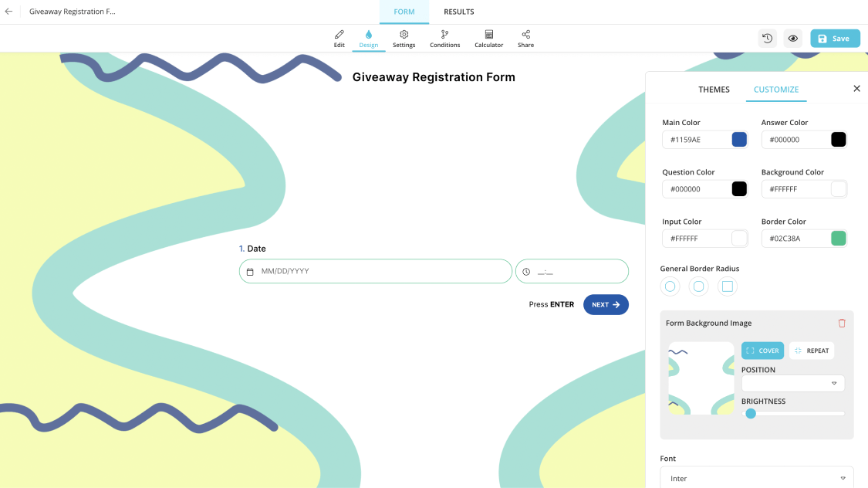Viewport: 868px width, 488px height.
Task: Delete the form background image
Action: pyautogui.click(x=842, y=323)
